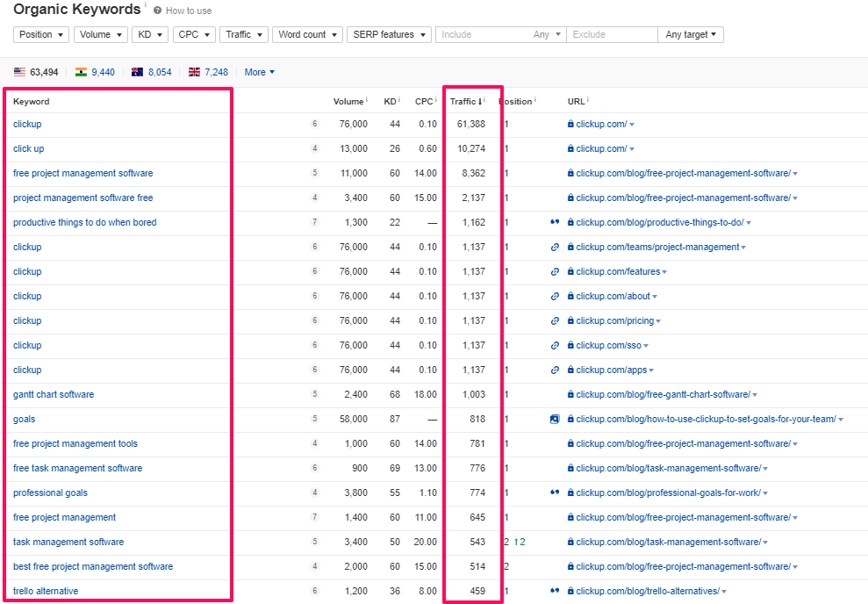This screenshot has height=604, width=868.
Task: Open the Any target dropdown
Action: (x=691, y=35)
